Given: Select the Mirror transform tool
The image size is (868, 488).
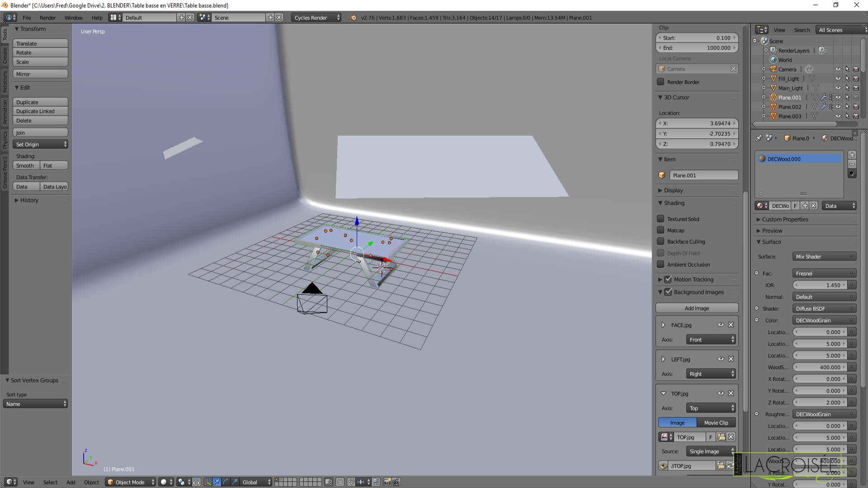Looking at the screenshot, I should [40, 73].
